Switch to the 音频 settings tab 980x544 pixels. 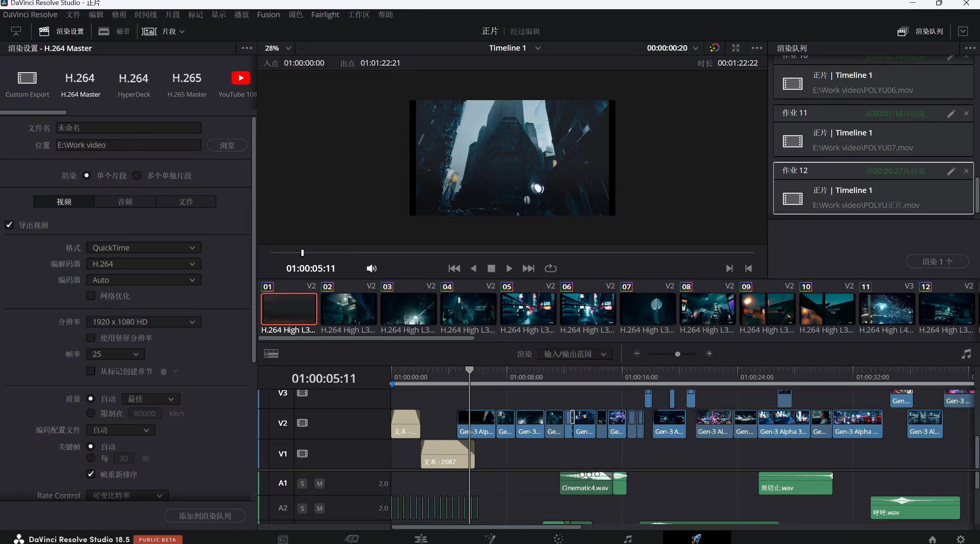click(x=125, y=201)
